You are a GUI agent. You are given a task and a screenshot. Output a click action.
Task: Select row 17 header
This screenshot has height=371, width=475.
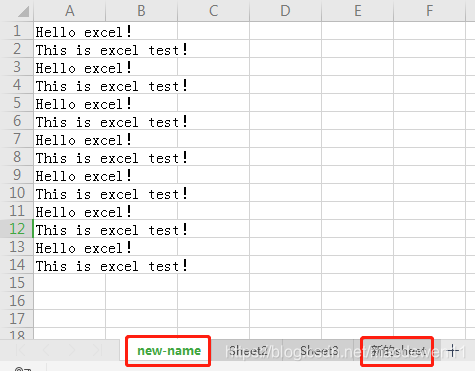click(17, 319)
